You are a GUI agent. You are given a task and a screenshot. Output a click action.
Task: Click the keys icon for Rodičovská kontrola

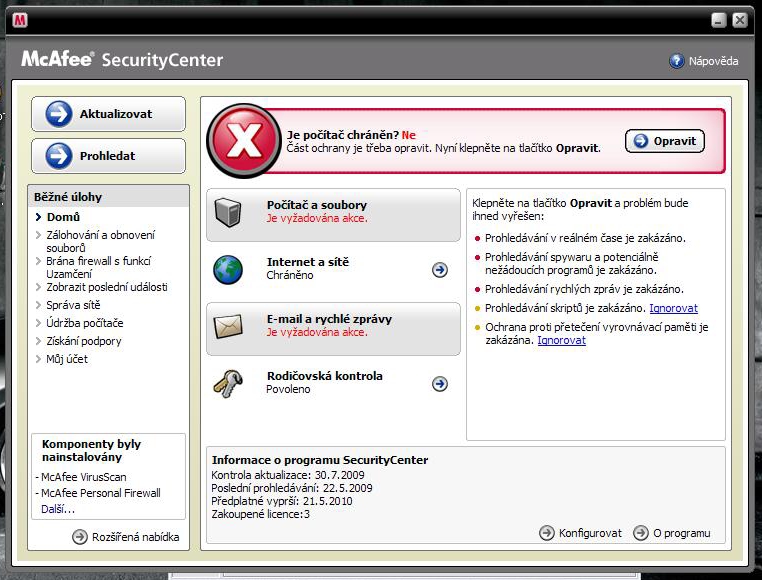(228, 384)
